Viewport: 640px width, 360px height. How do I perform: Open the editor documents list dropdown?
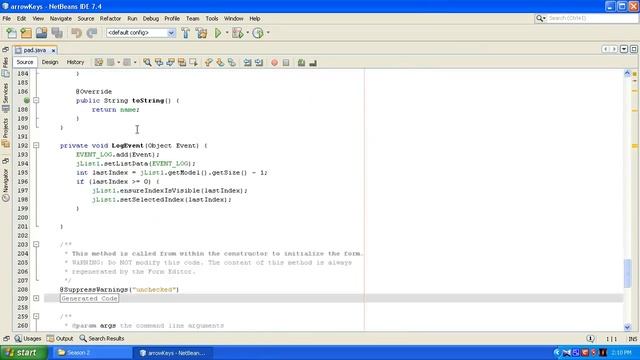click(624, 49)
